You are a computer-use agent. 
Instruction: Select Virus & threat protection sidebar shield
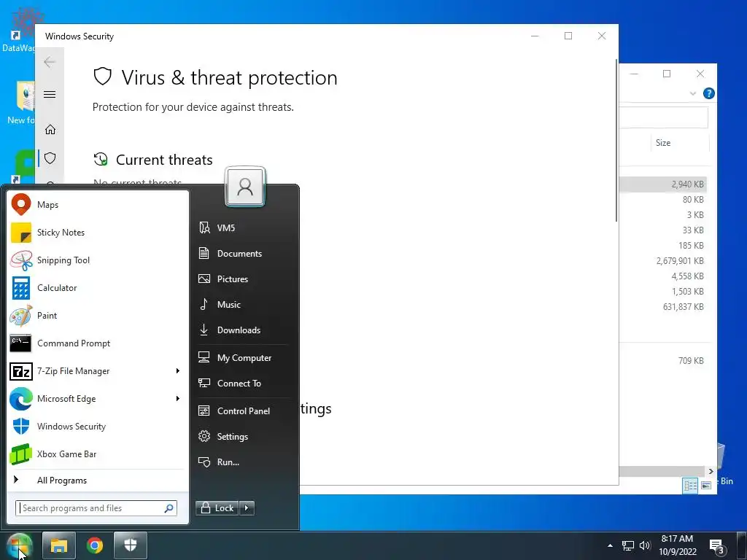pyautogui.click(x=50, y=158)
